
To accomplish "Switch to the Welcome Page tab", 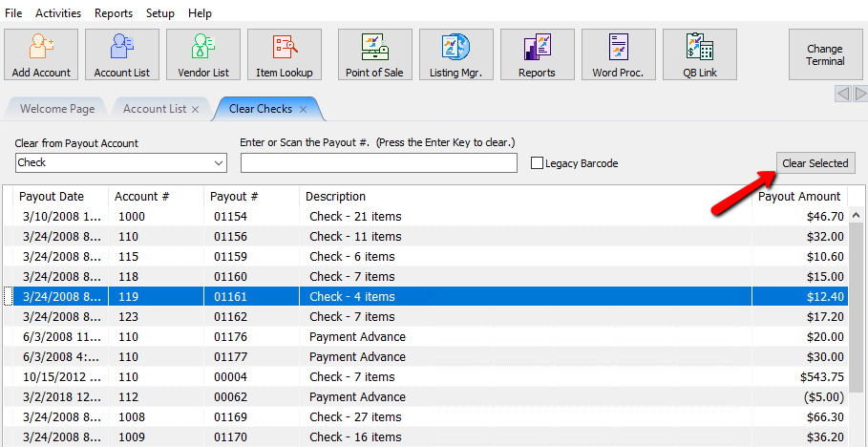I will click(x=57, y=109).
